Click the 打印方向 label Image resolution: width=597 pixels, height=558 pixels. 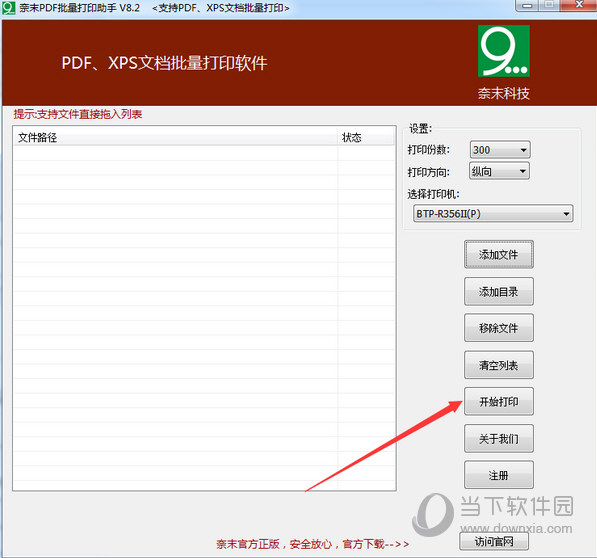429,172
